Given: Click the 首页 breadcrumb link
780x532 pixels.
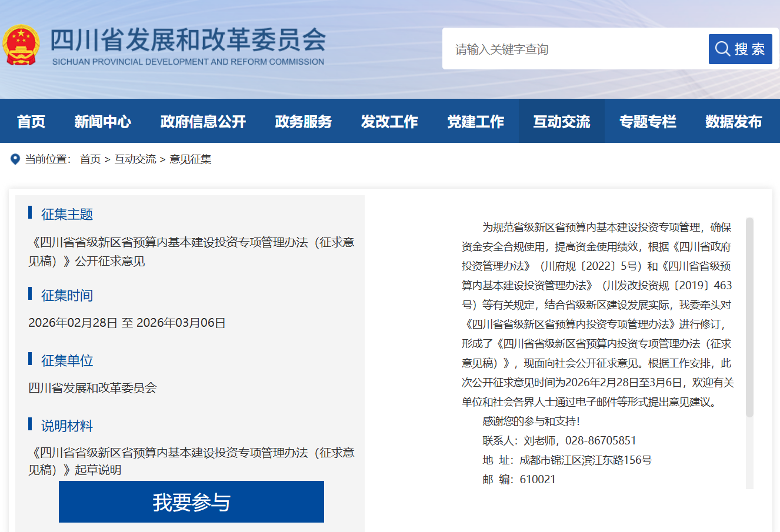Looking at the screenshot, I should 90,159.
